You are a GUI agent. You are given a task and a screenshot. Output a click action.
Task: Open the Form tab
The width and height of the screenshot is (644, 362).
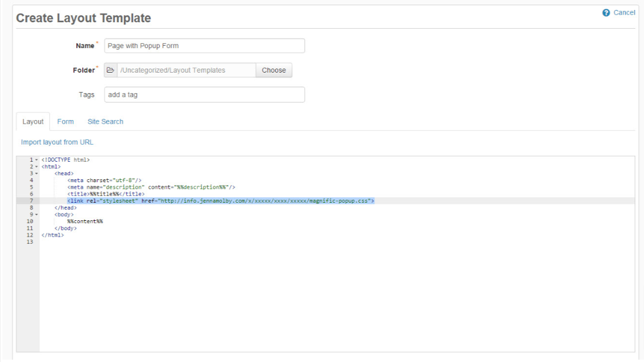pyautogui.click(x=66, y=122)
